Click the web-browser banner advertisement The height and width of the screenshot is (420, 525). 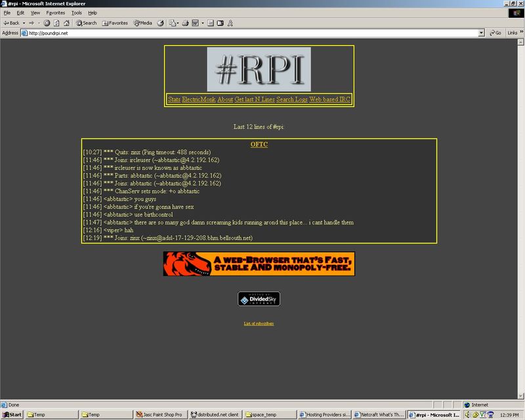point(259,264)
